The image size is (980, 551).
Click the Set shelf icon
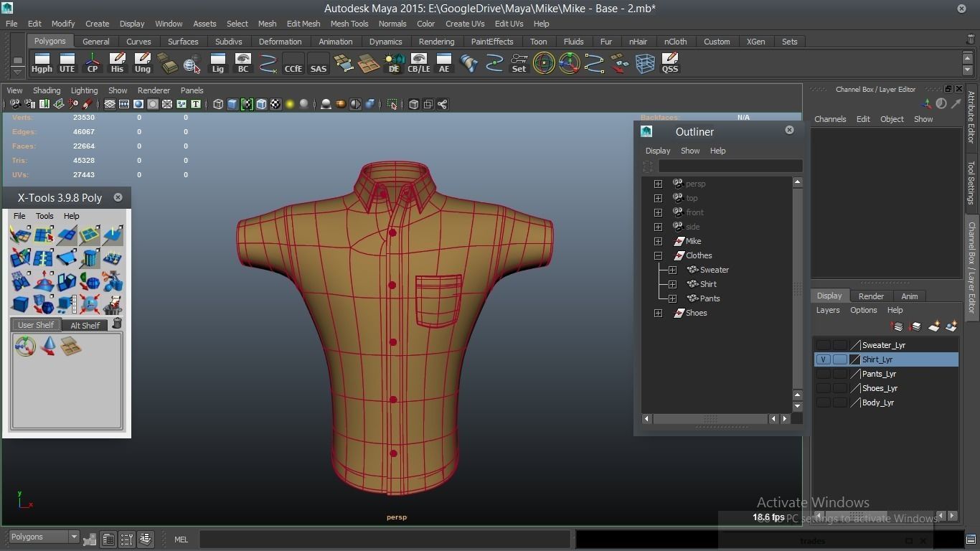point(519,63)
